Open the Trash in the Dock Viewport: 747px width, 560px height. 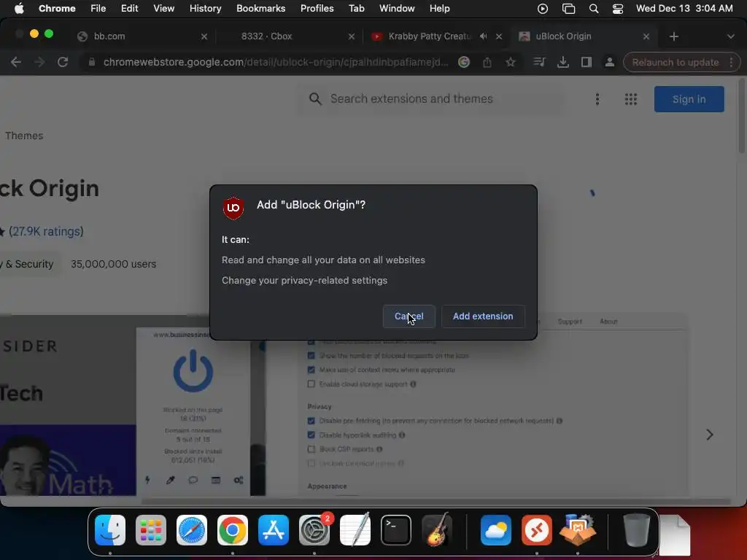636,530
